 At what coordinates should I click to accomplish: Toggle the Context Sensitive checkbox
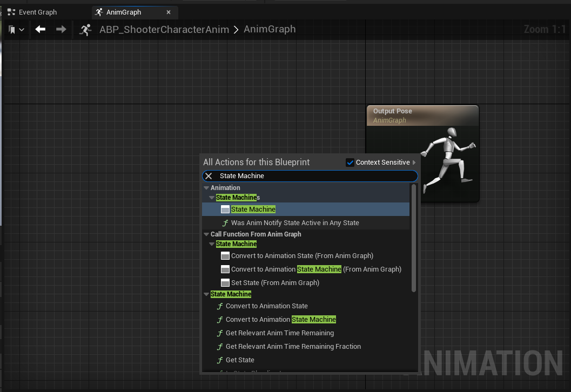[350, 163]
